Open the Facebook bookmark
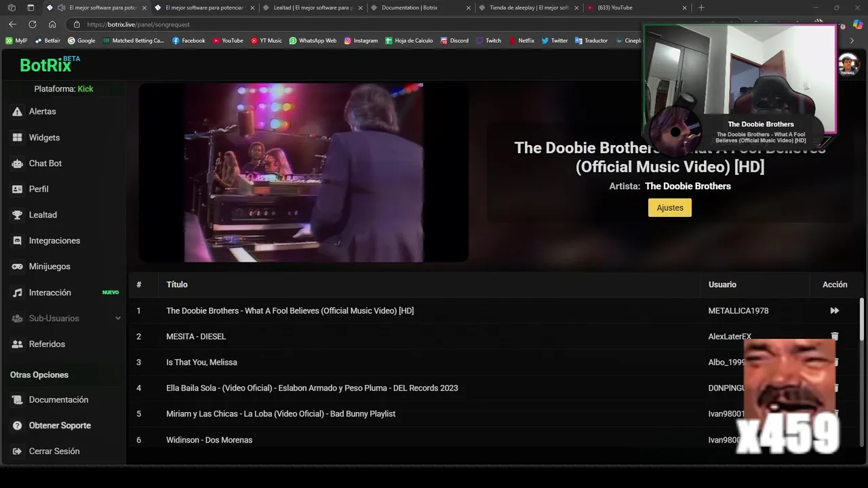 point(189,41)
